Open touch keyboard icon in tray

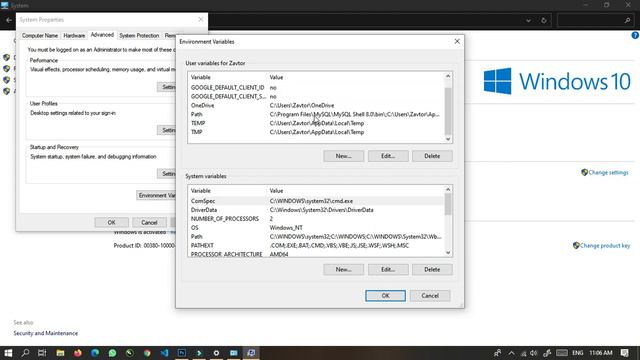click(562, 353)
